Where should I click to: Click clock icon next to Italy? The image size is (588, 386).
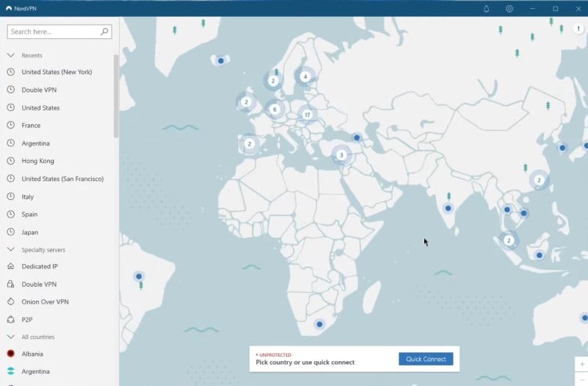click(x=11, y=196)
